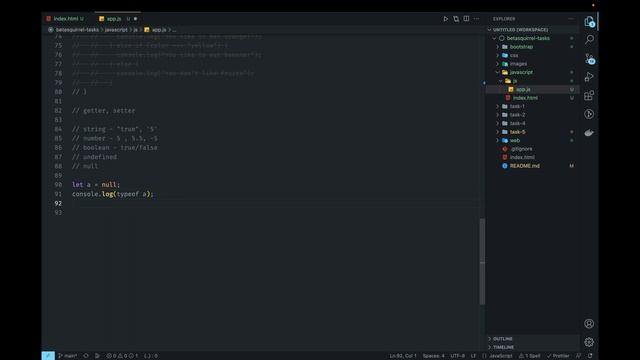Open the Search view icon

(589, 40)
